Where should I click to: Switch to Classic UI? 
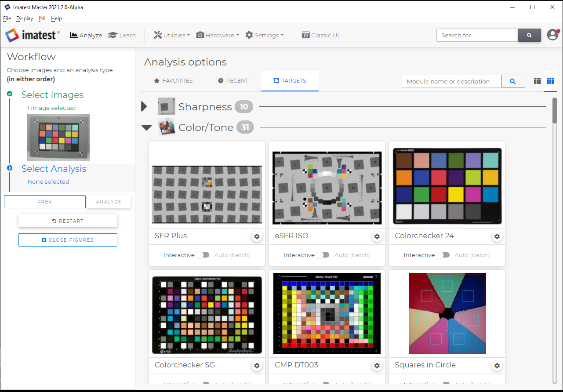click(x=320, y=35)
